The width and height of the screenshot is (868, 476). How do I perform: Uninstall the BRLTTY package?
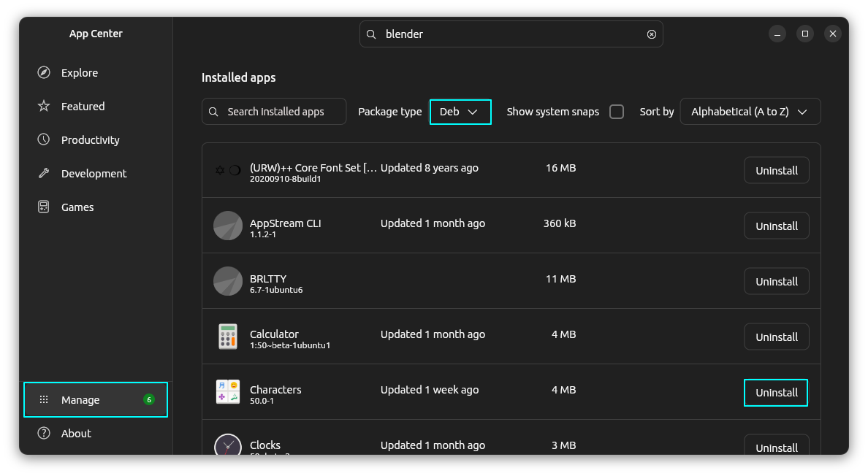pyautogui.click(x=776, y=281)
